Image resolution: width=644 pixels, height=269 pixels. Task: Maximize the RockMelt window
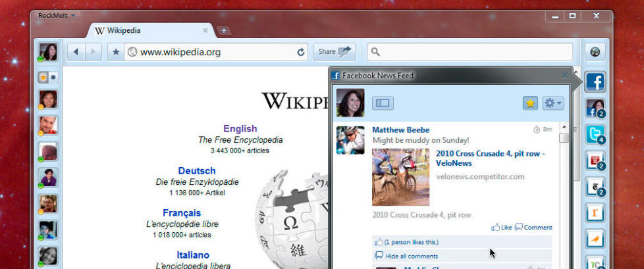point(572,16)
